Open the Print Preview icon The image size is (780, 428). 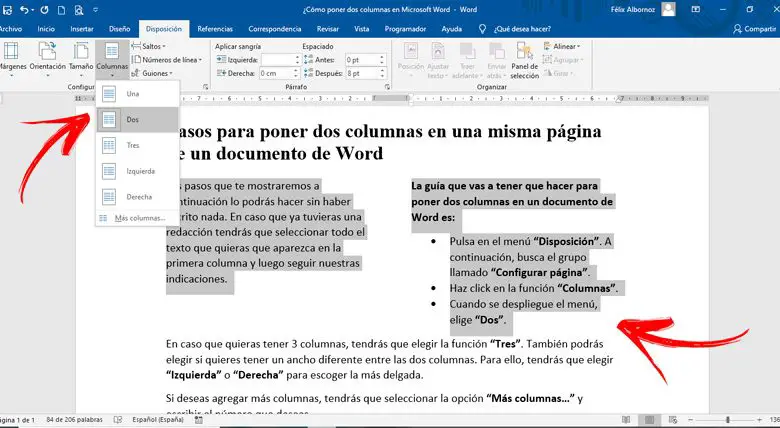tap(79, 9)
